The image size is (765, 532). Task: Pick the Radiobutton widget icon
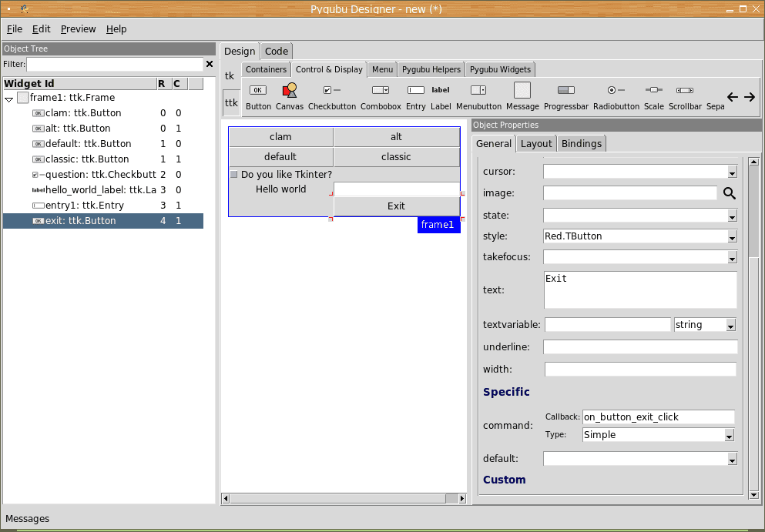(x=616, y=91)
